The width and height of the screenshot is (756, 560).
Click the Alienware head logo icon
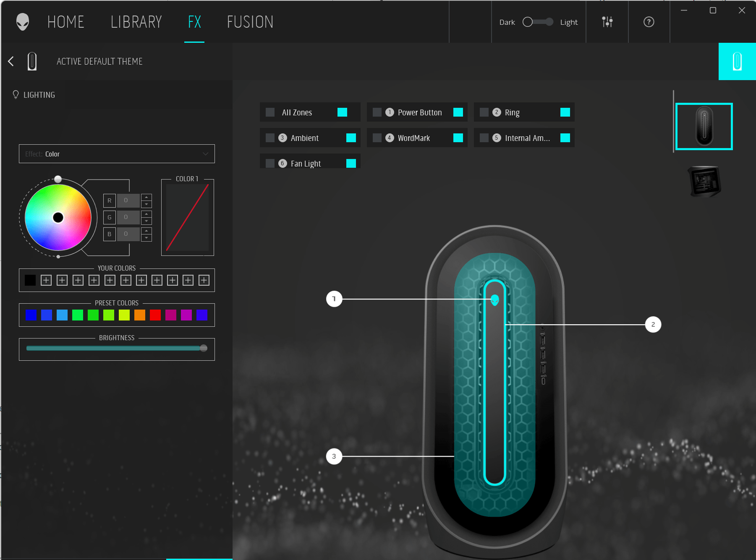pyautogui.click(x=23, y=22)
